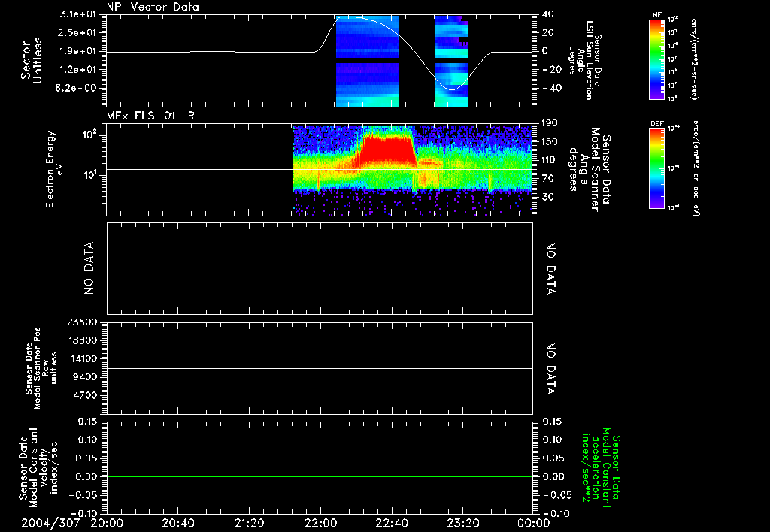
Task: Click the '23500' scanner position tick label
Action: click(83, 322)
